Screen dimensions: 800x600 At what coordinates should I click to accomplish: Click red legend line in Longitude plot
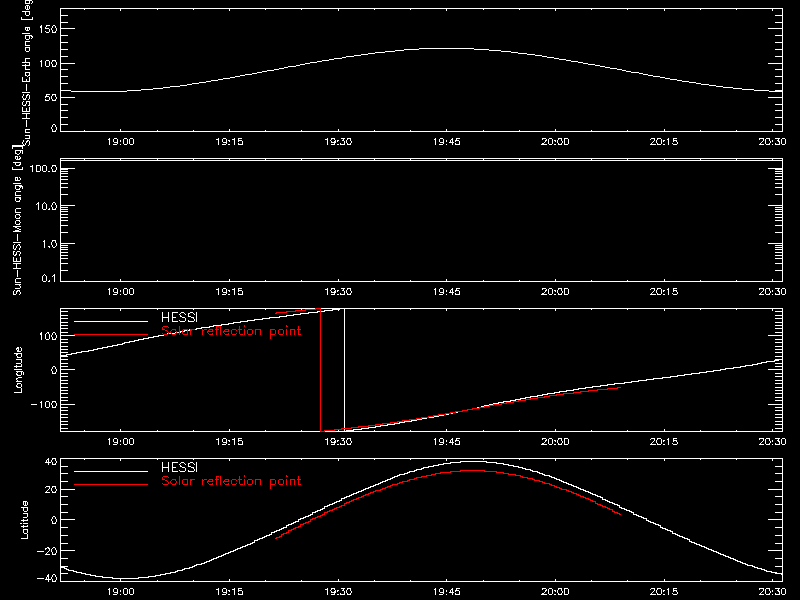click(111, 335)
